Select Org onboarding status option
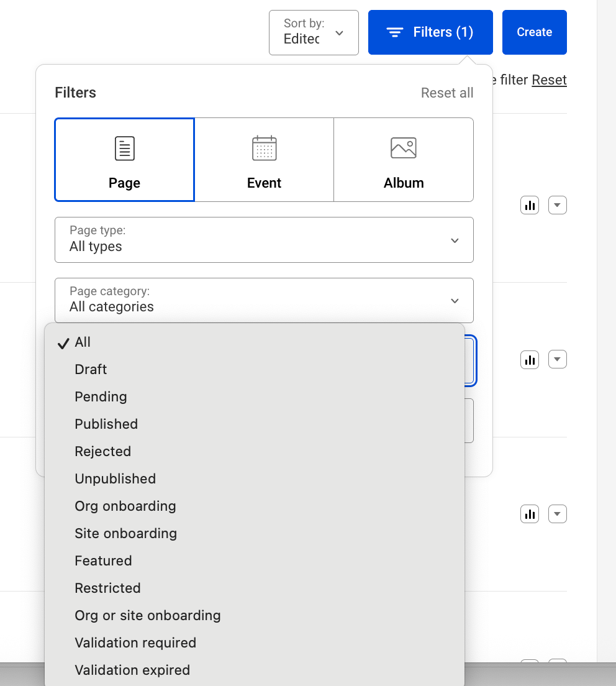616x686 pixels. [125, 506]
